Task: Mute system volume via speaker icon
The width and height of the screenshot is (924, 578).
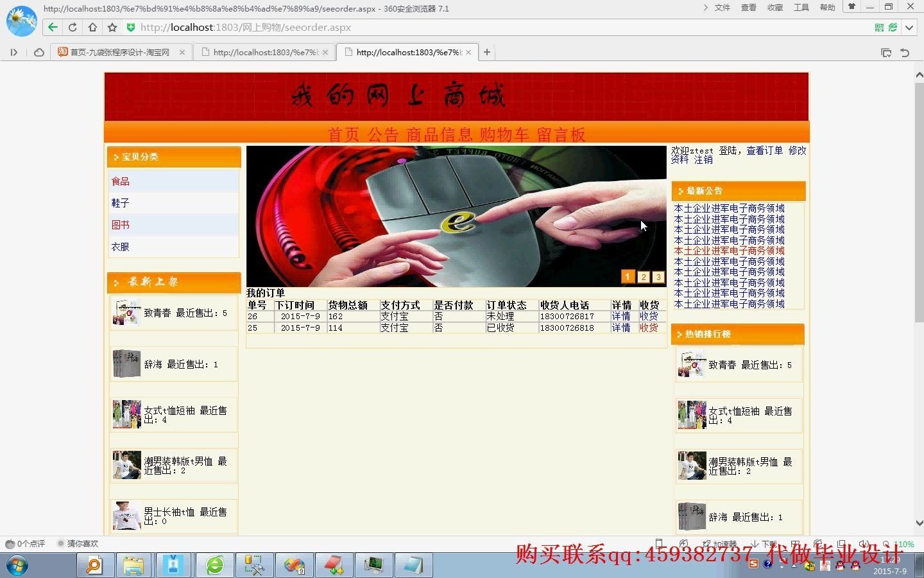Action: click(x=864, y=544)
